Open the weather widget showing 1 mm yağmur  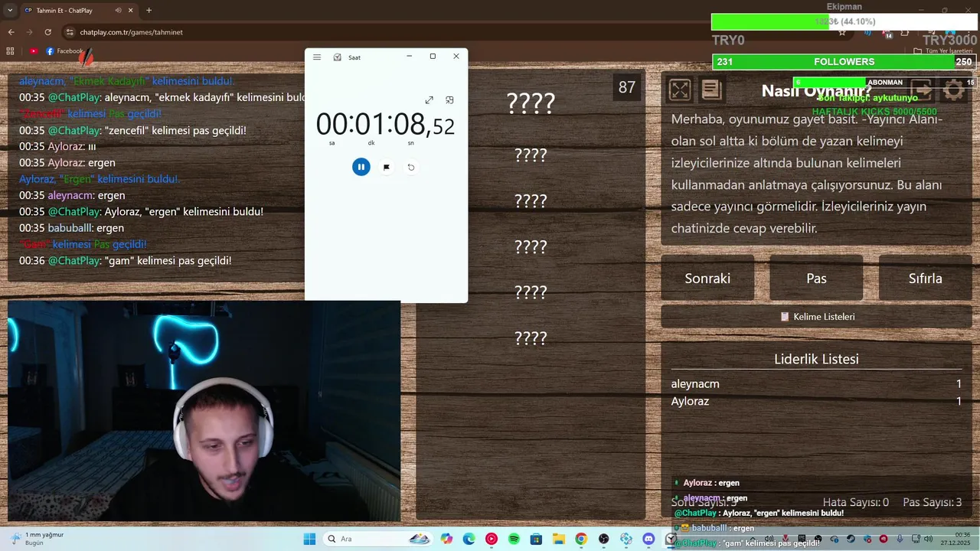tap(37, 539)
